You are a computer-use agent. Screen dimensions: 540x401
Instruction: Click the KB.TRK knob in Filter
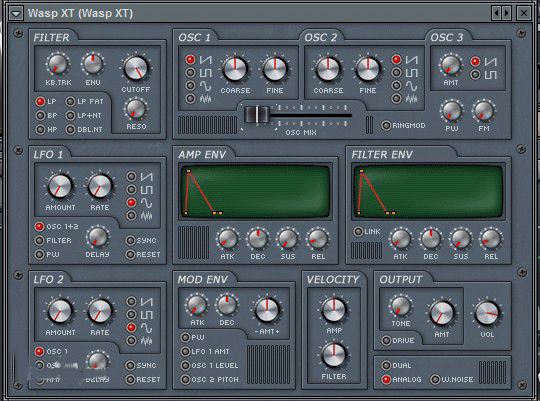pyautogui.click(x=58, y=64)
